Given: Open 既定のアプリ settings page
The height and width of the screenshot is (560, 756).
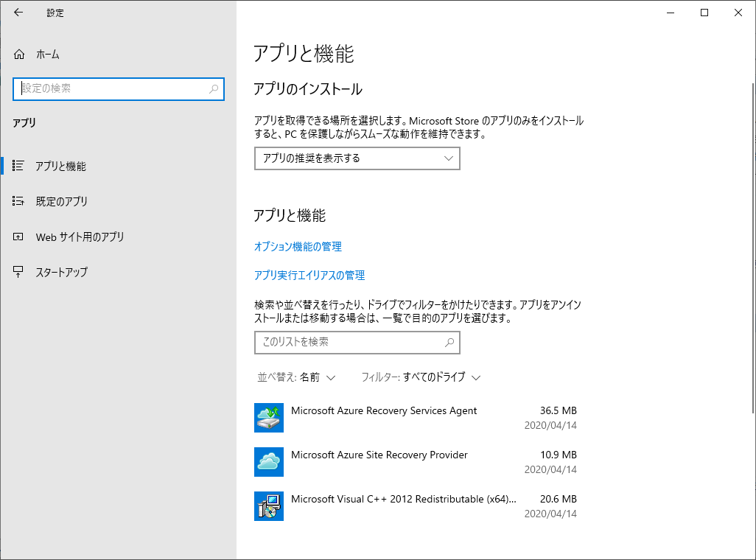Looking at the screenshot, I should (119, 201).
